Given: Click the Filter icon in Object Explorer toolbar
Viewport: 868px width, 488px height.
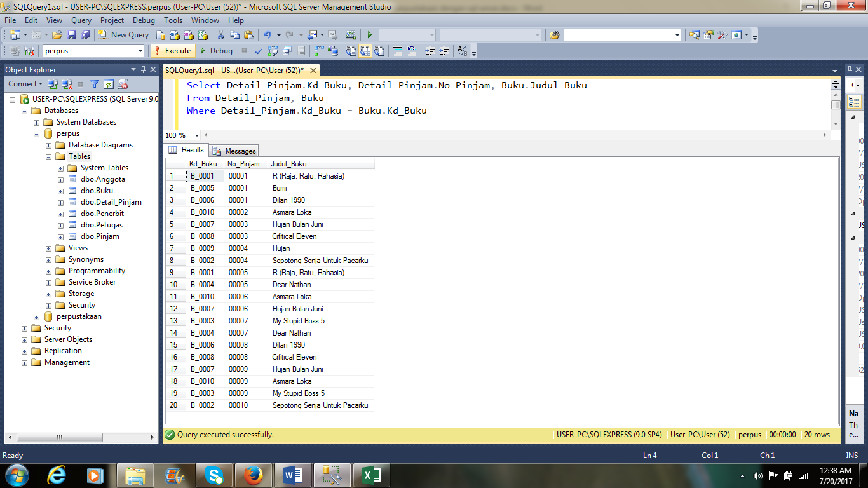Looking at the screenshot, I should click(95, 84).
